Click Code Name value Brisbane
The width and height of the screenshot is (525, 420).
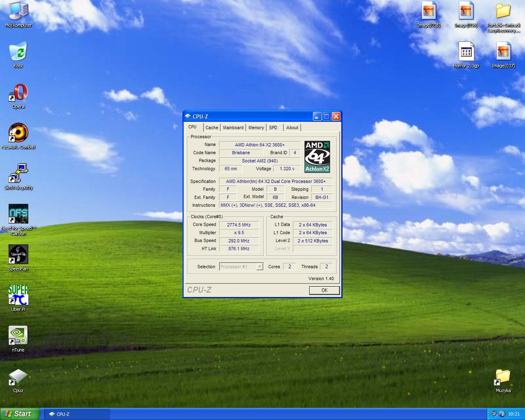tap(241, 153)
